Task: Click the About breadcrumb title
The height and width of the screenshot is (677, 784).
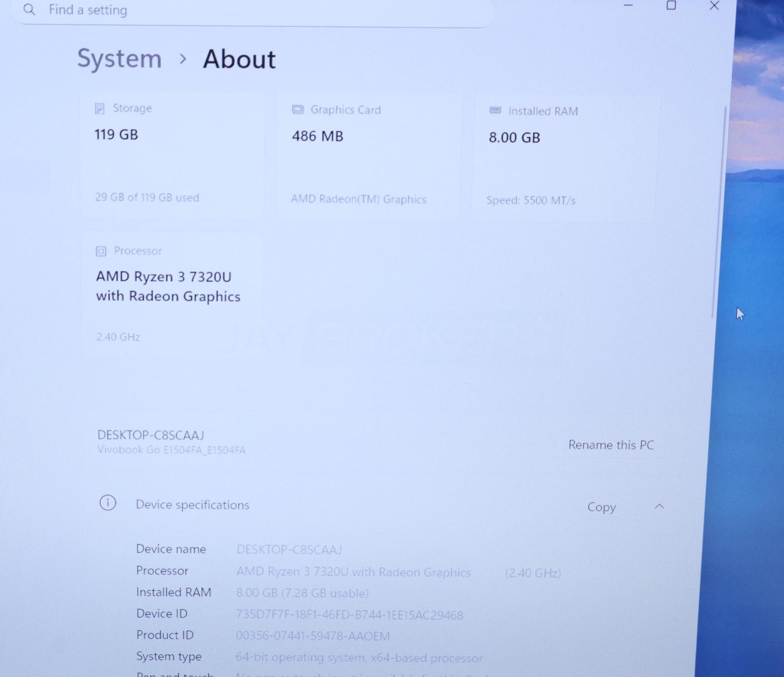Action: 239,59
